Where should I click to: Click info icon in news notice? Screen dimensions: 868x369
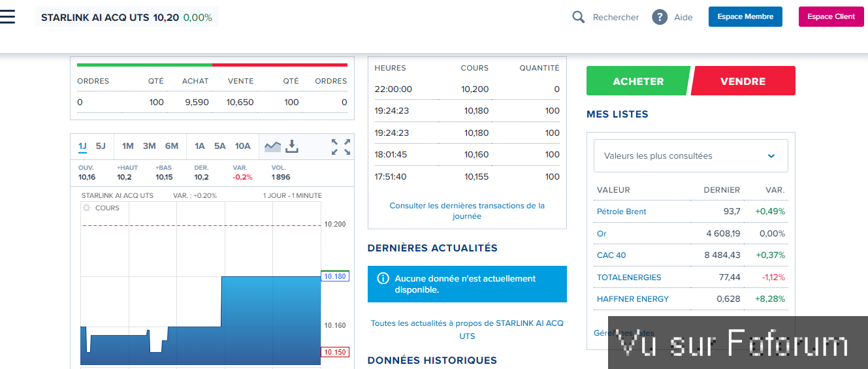383,278
